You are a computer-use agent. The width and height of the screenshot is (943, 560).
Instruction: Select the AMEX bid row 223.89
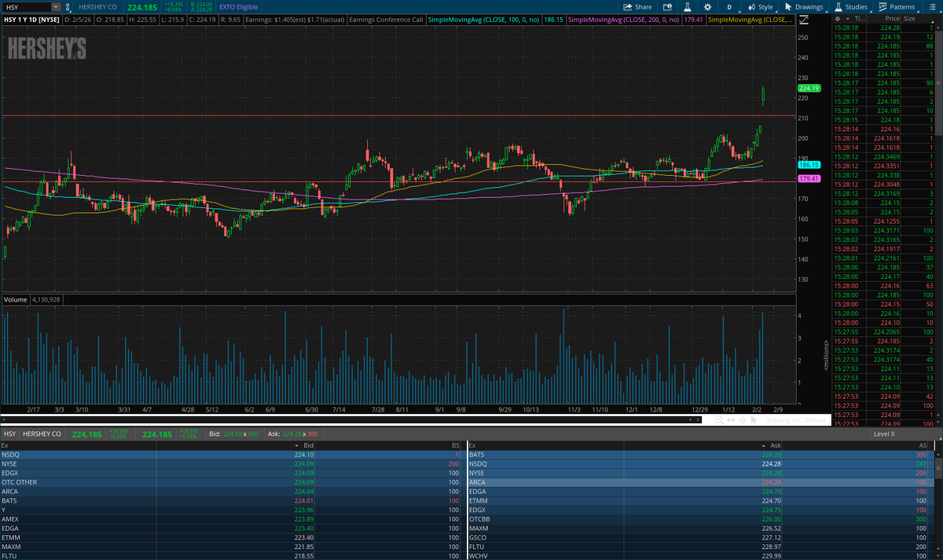pos(232,518)
